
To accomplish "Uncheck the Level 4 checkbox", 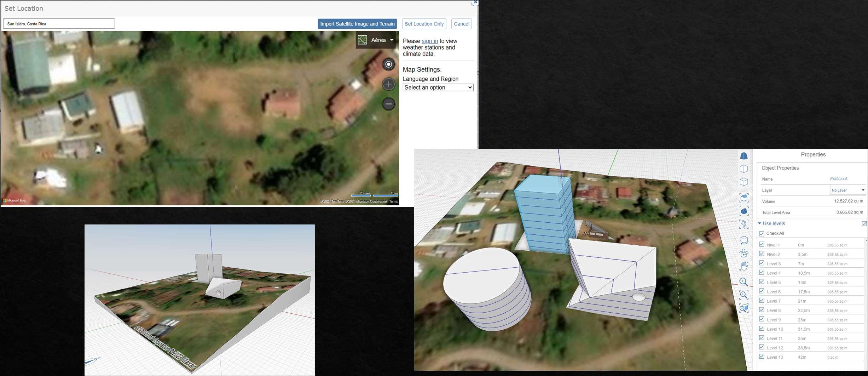I will click(762, 273).
